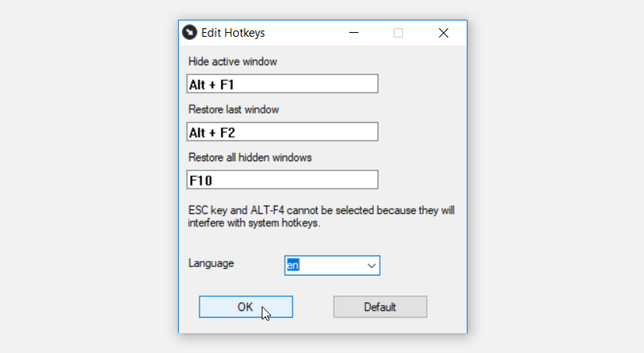Click the 'Restore last window' label
Viewport: 644px width, 353px height.
[x=233, y=109]
